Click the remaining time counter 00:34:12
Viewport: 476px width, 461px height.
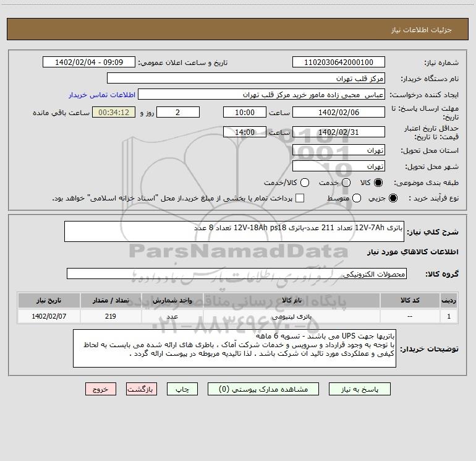point(114,112)
